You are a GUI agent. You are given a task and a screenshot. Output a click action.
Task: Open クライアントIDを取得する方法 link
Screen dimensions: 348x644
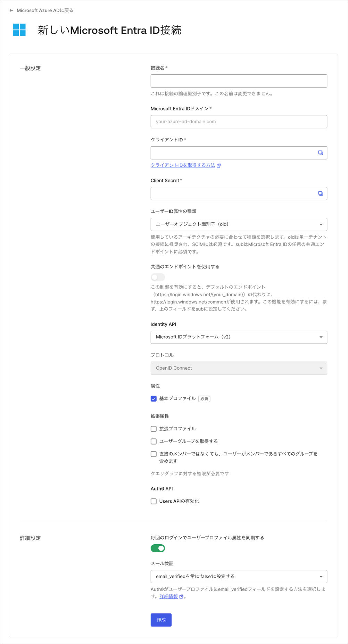(183, 165)
